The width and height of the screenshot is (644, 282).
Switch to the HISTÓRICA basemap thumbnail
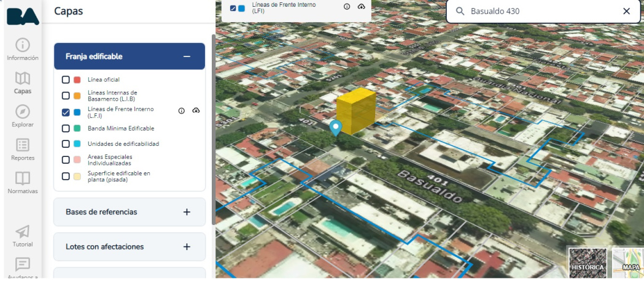[x=588, y=263]
